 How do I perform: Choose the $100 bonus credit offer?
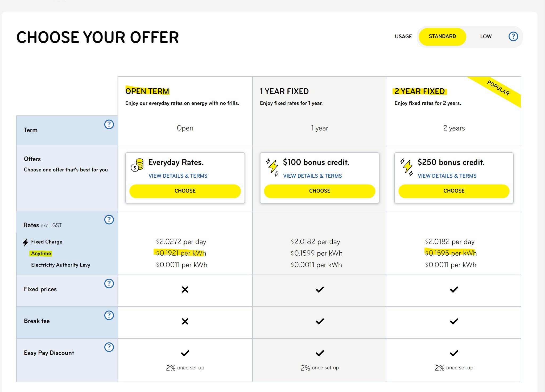pyautogui.click(x=319, y=191)
